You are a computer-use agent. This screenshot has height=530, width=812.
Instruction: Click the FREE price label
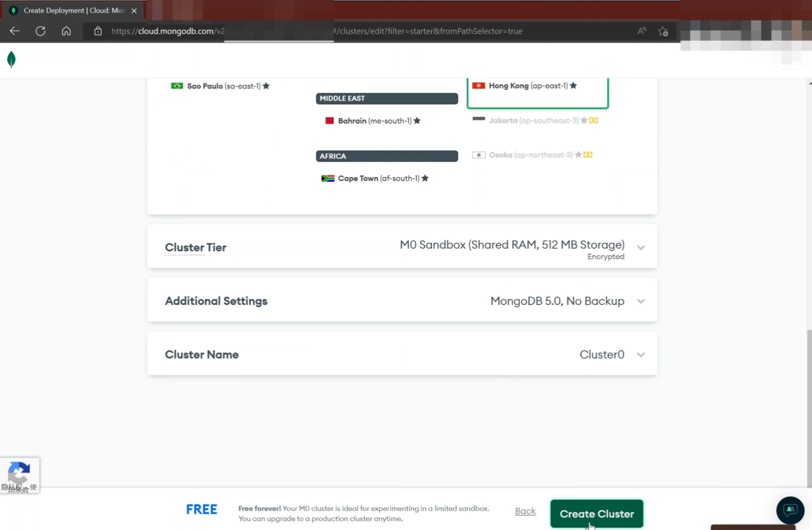coord(201,509)
